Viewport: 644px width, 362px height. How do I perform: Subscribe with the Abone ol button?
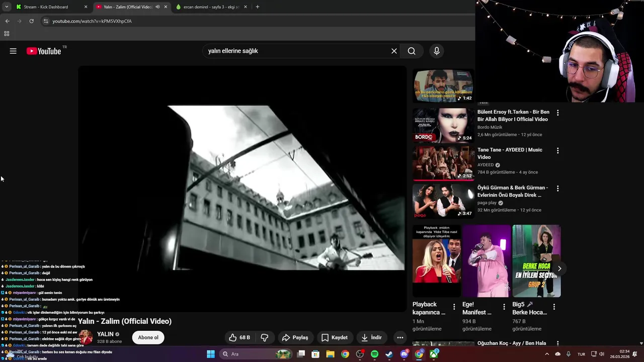coord(148,337)
